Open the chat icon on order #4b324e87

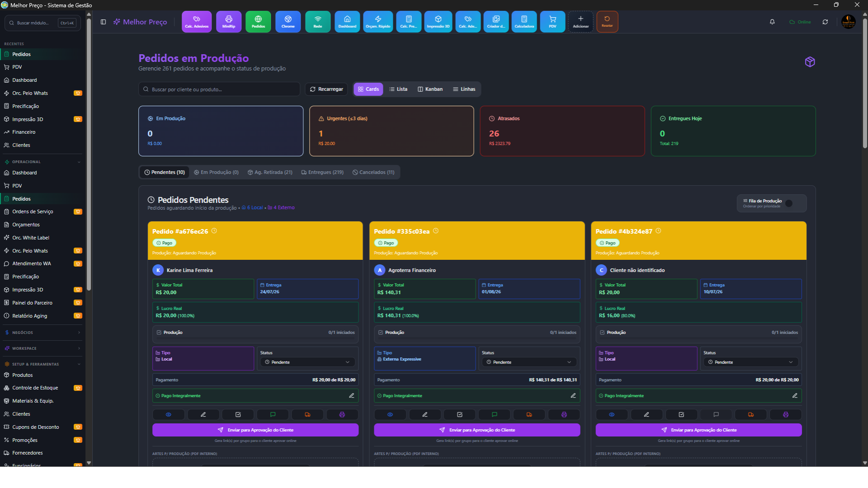click(x=716, y=414)
